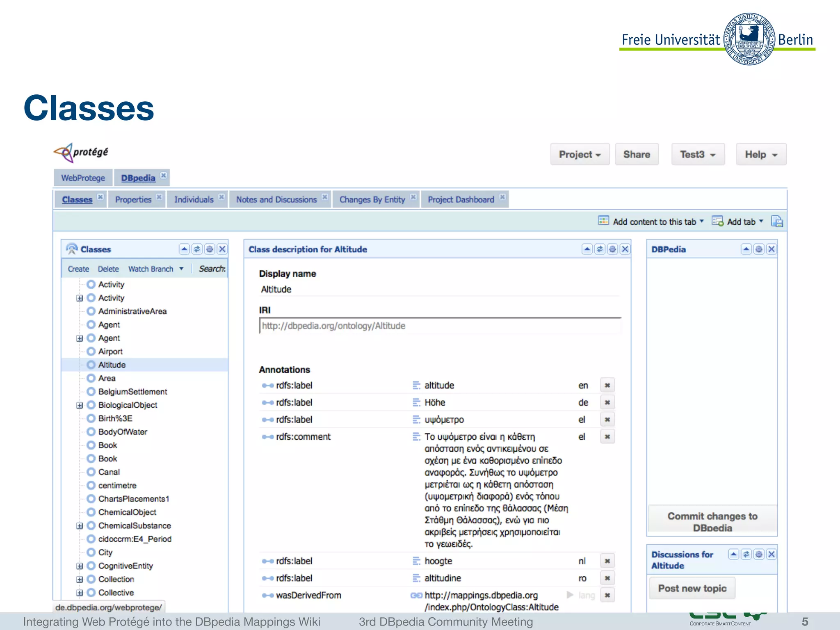The width and height of the screenshot is (840, 630).
Task: Expand the Collective class node
Action: (80, 593)
